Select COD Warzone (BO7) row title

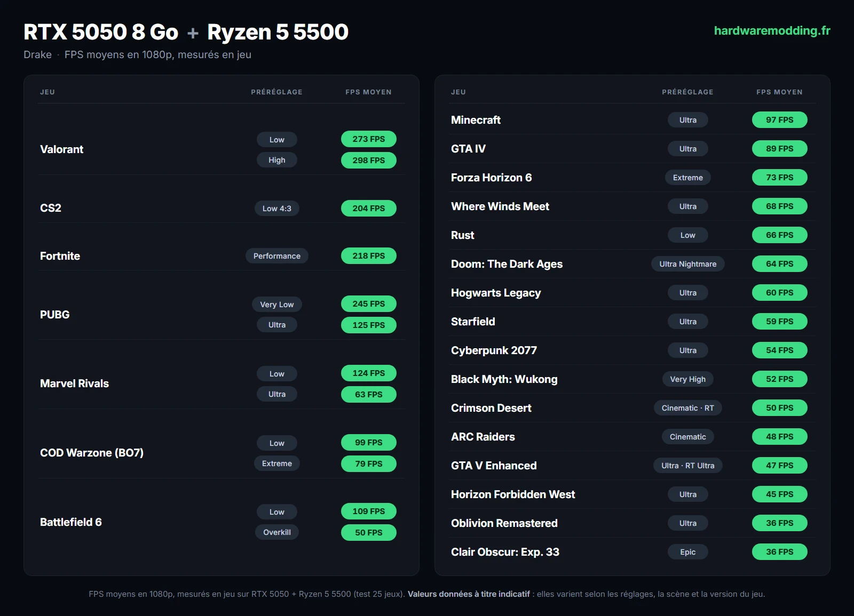pos(92,453)
